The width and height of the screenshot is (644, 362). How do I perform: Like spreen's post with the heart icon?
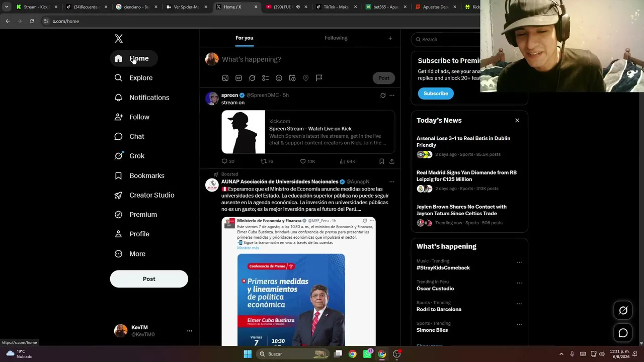(303, 161)
